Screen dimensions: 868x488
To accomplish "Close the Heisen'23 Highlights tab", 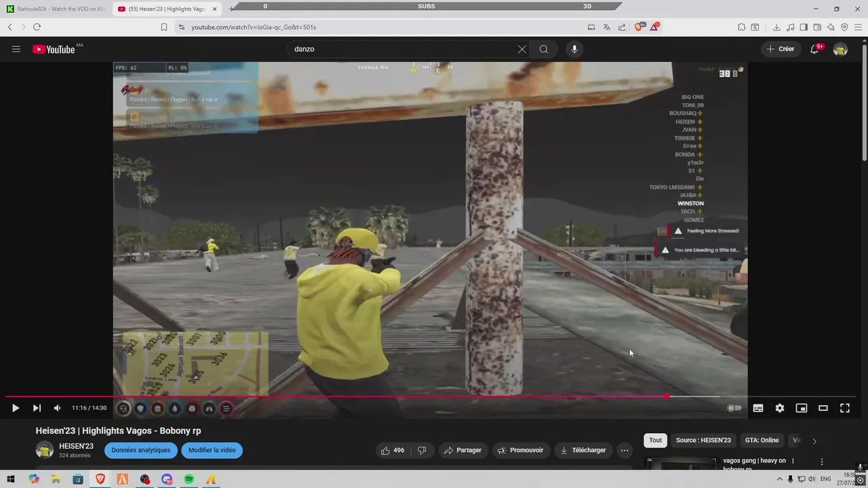I will (214, 9).
